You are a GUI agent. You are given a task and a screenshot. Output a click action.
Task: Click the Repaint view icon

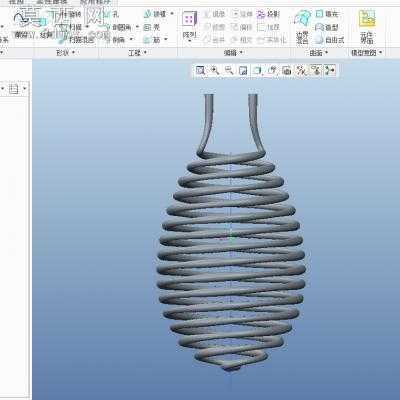click(x=243, y=70)
